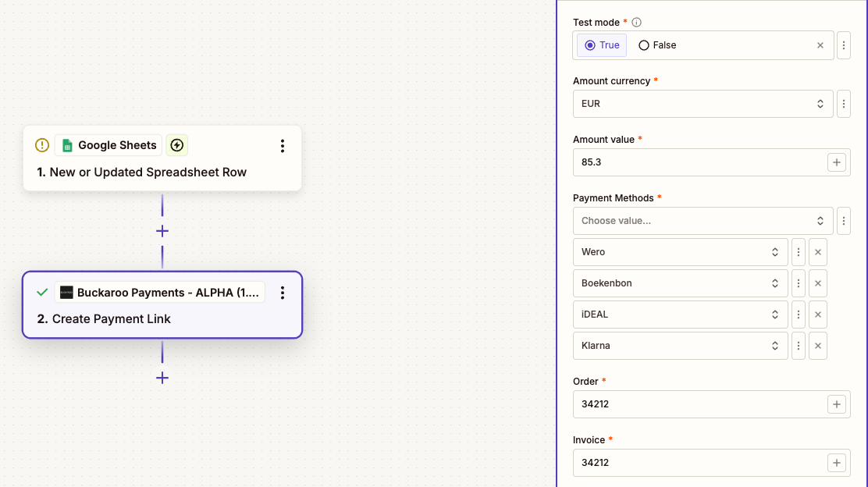
Task: Select the New or Updated Spreadsheet Row step
Action: (x=162, y=158)
